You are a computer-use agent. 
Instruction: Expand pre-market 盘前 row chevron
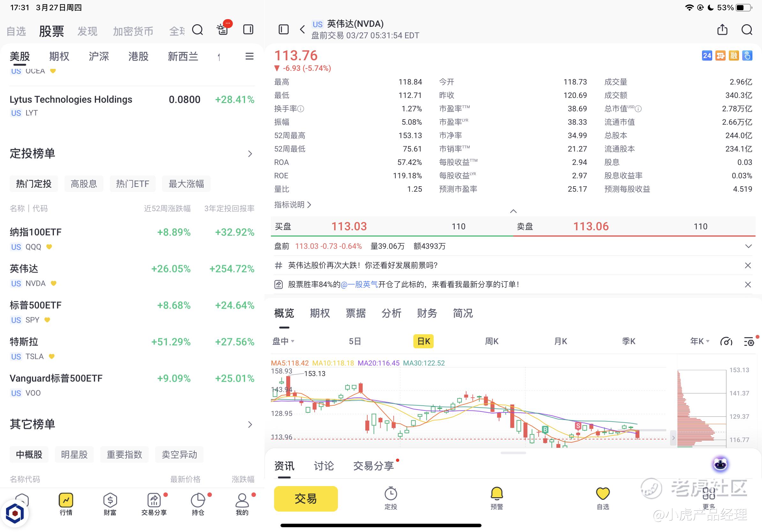pyautogui.click(x=748, y=246)
